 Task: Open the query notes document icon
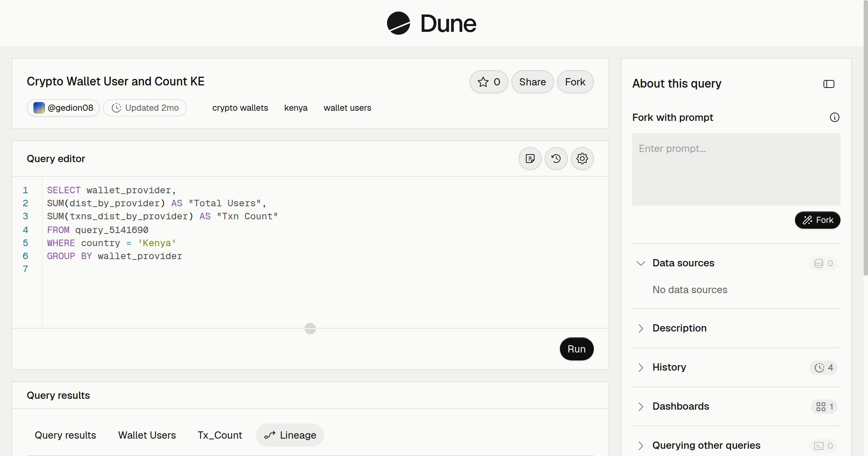[x=530, y=159]
